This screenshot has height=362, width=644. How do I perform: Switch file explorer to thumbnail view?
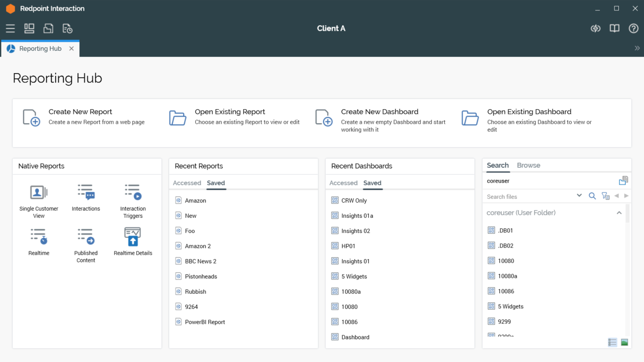tap(625, 342)
